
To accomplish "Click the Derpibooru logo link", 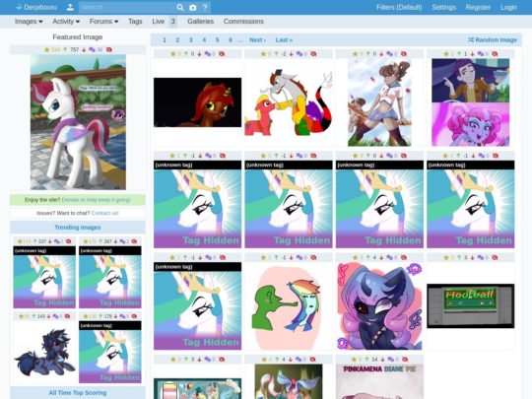I will [36, 7].
